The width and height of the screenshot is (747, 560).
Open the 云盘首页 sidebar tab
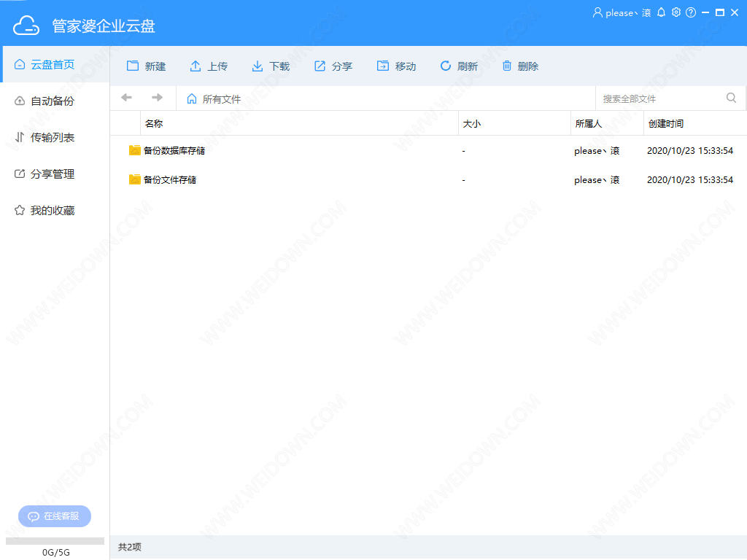[x=55, y=64]
